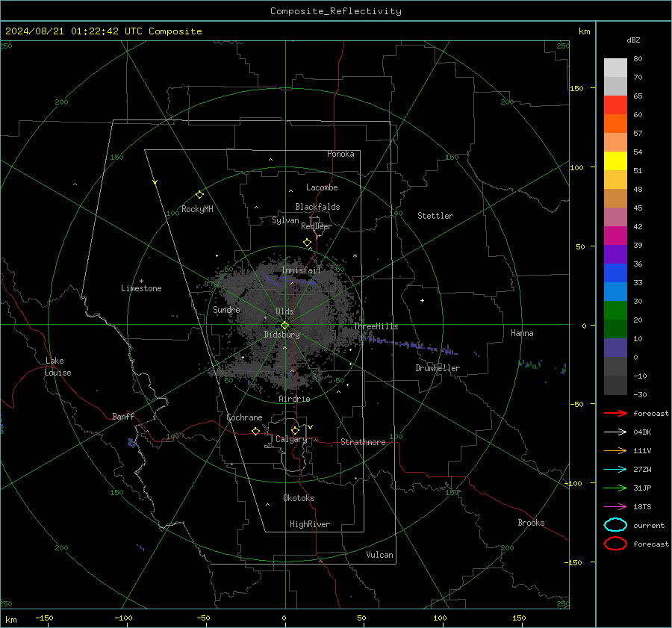
Task: Click the -150 tick on the bottom axis
Action: tap(44, 618)
